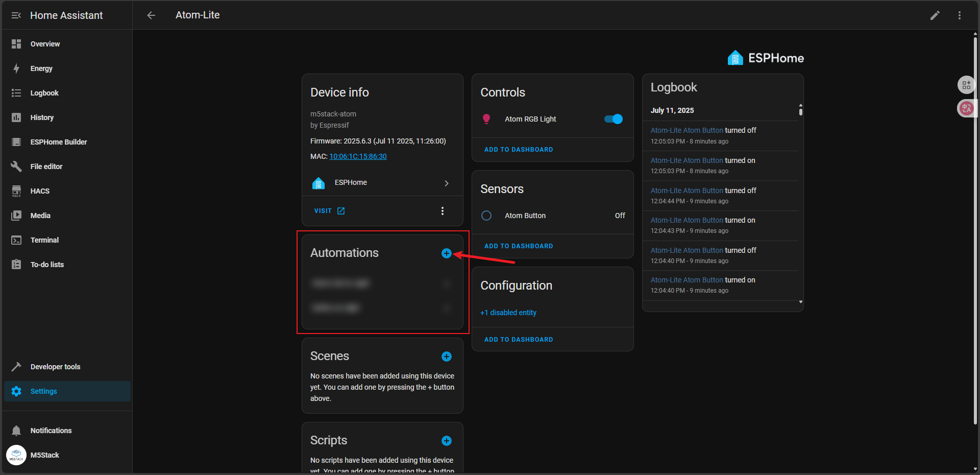Click ADD TO DASHBOARD under Sensors
Image resolution: width=980 pixels, height=475 pixels.
(x=519, y=246)
